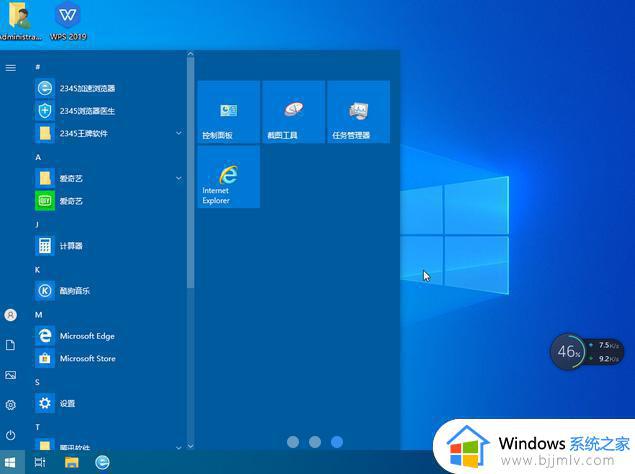This screenshot has width=635, height=474.
Task: Open Settings gear in Start sidebar
Action: click(11, 405)
